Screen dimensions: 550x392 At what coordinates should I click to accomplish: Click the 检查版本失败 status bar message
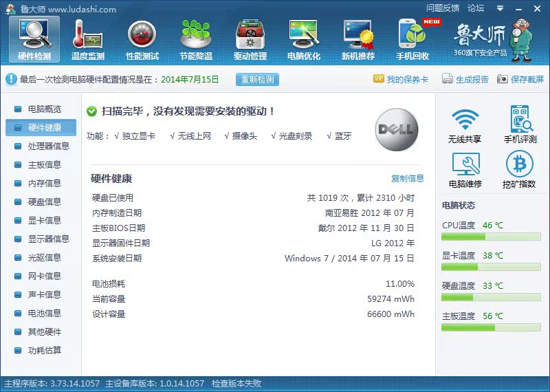pyautogui.click(x=236, y=384)
